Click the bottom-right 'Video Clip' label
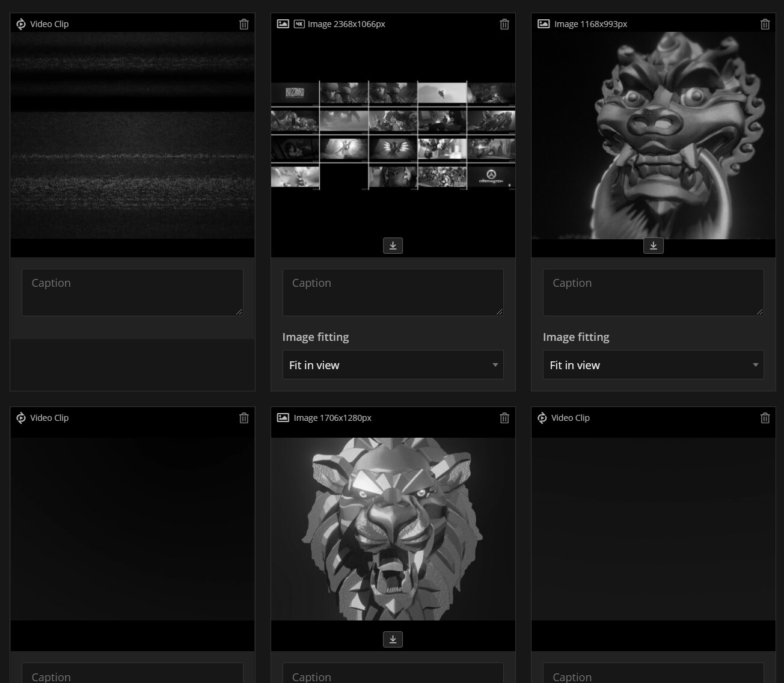 pyautogui.click(x=571, y=418)
